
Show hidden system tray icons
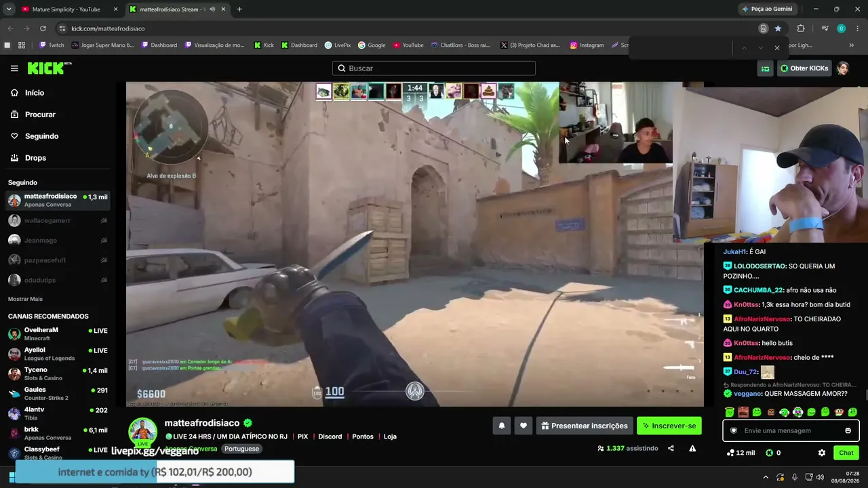click(x=766, y=477)
